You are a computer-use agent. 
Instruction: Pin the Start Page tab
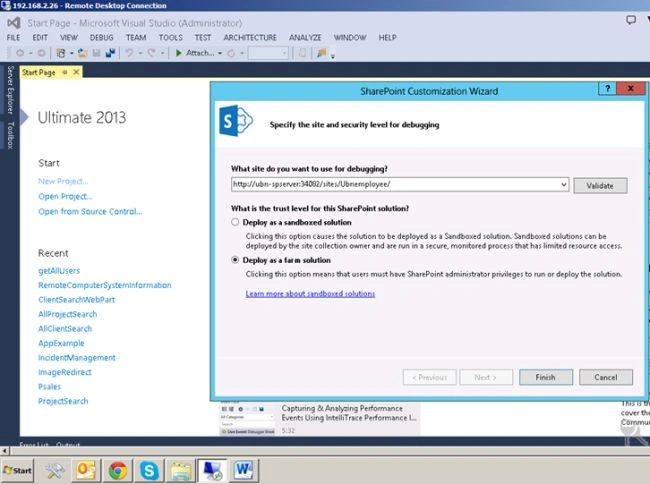(65, 72)
